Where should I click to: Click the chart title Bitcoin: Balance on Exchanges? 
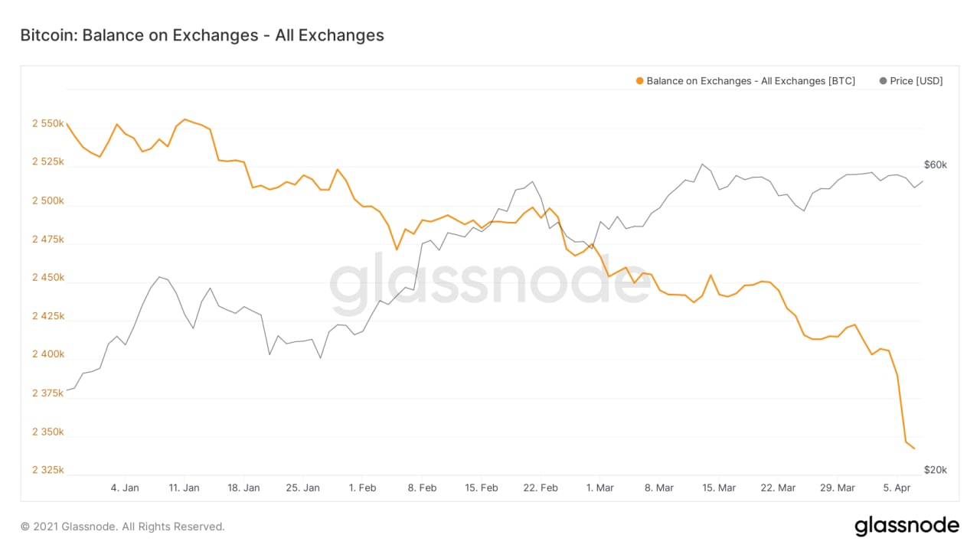pyautogui.click(x=202, y=35)
